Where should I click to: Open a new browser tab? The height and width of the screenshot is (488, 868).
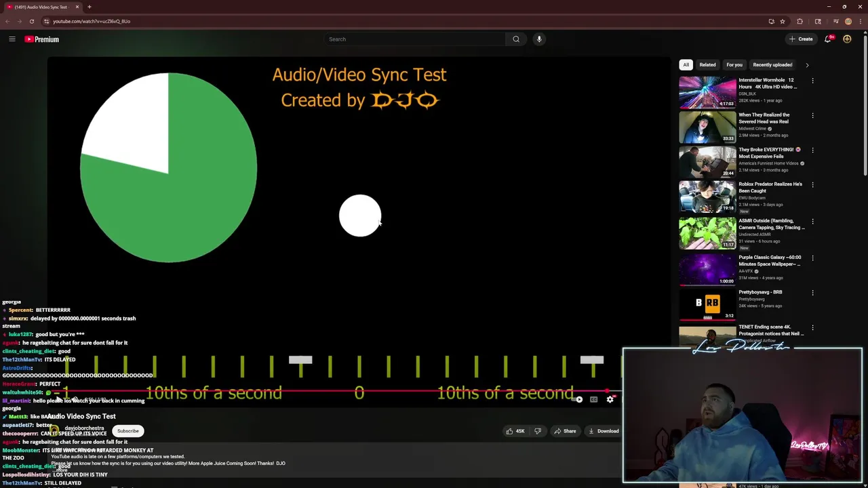(90, 7)
